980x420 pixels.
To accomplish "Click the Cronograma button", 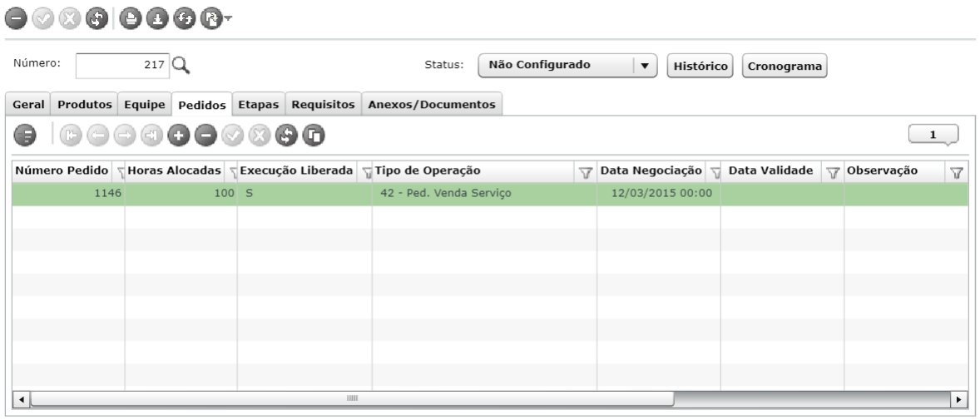I will tap(784, 67).
